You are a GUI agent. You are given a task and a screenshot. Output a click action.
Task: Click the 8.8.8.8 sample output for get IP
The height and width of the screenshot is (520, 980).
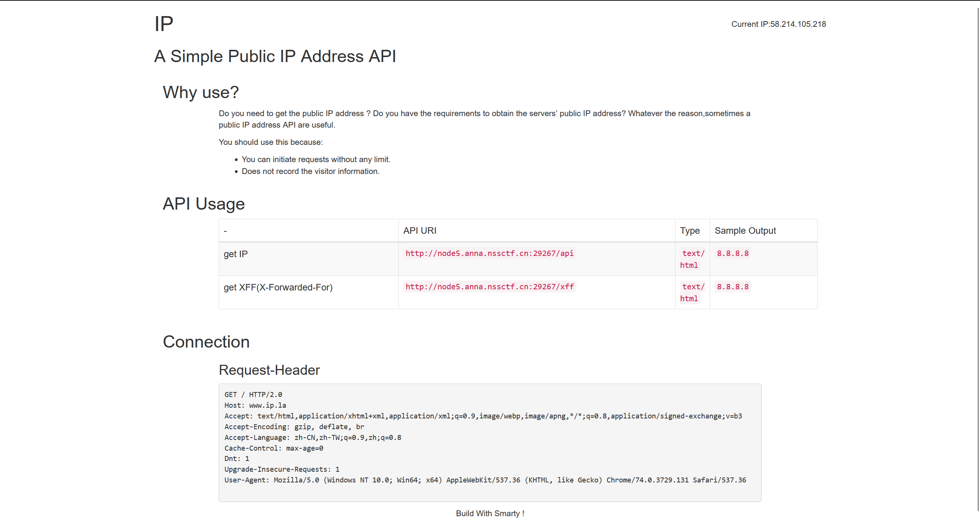click(732, 253)
